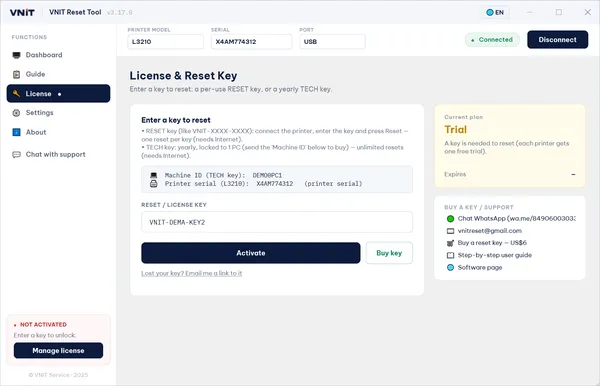Click the Machine ID DEMO0PC1 text
This screenshot has width=600, height=386.
point(223,175)
